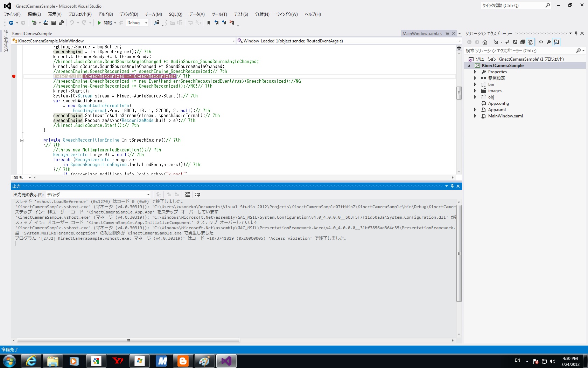Click the Home icon in Solution Explorer

pos(485,42)
